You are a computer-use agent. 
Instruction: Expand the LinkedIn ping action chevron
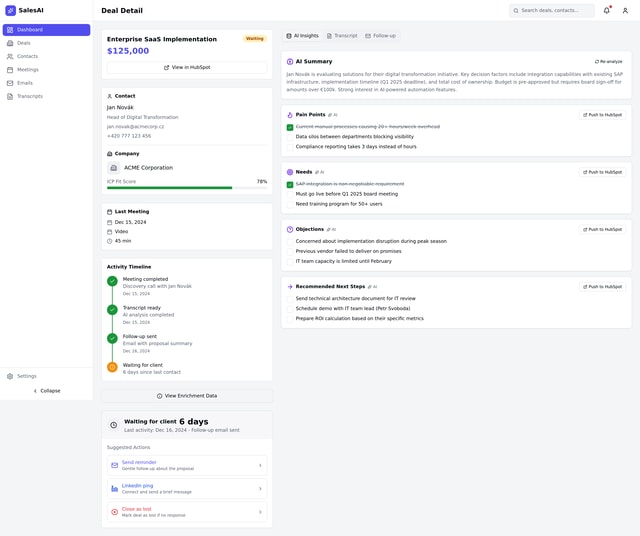pos(260,488)
